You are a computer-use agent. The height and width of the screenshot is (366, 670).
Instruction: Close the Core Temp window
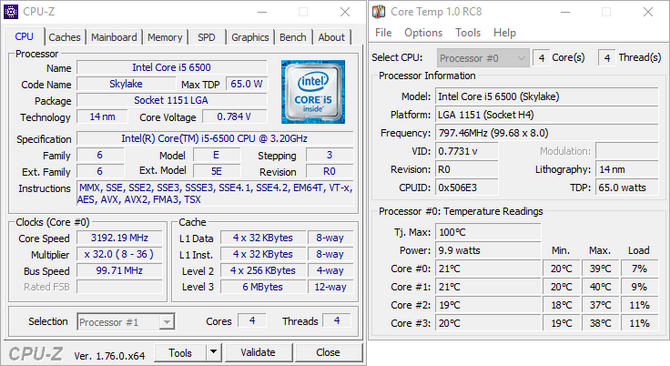tap(648, 12)
